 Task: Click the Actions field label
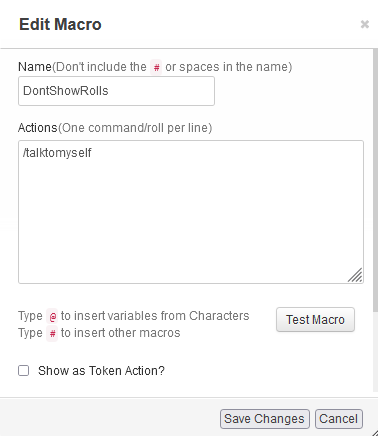click(38, 128)
